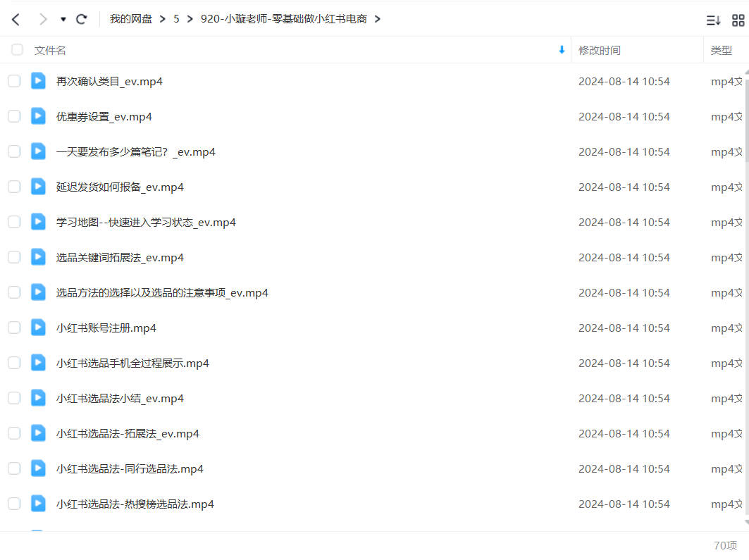This screenshot has width=749, height=560.
Task: Click video icon of 延迟发货如何报备_ev.mp4
Action: tap(38, 186)
